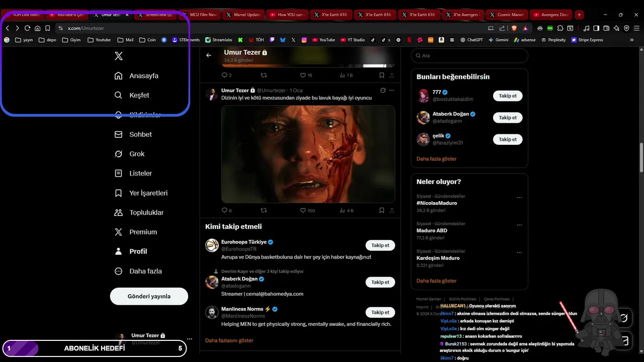Viewport: 644px width, 362px height.
Task: Open Premium in sidebar
Action: 136,232
